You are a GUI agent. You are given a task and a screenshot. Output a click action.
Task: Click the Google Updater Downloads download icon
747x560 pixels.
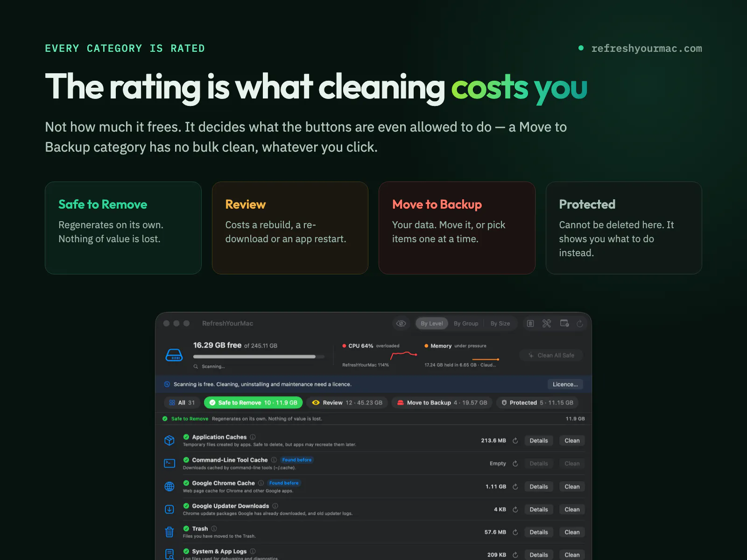(x=169, y=509)
